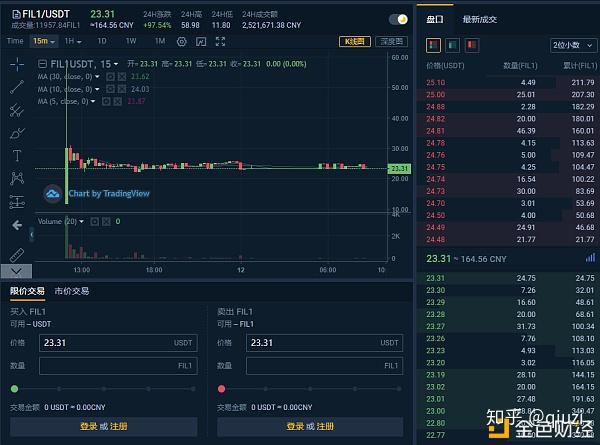Click the 23.30 bid price row
The image size is (600, 445).
510,290
